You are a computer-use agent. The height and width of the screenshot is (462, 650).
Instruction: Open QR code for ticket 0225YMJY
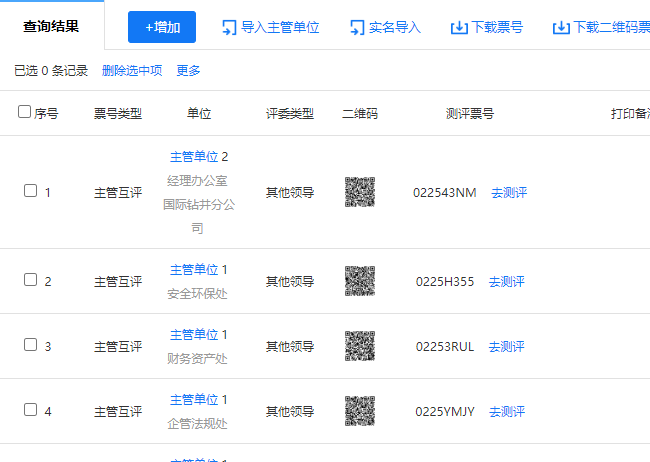(360, 411)
